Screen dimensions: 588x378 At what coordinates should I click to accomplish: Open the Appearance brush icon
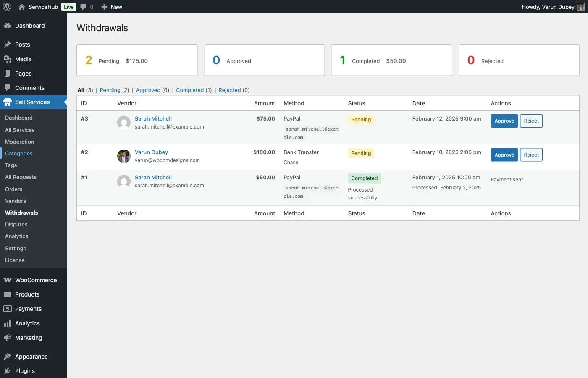8,357
